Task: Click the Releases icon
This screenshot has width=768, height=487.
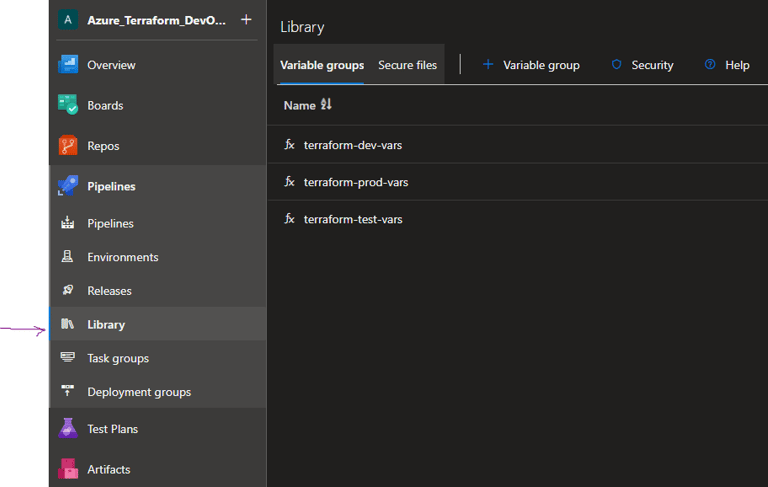Action: tap(68, 291)
